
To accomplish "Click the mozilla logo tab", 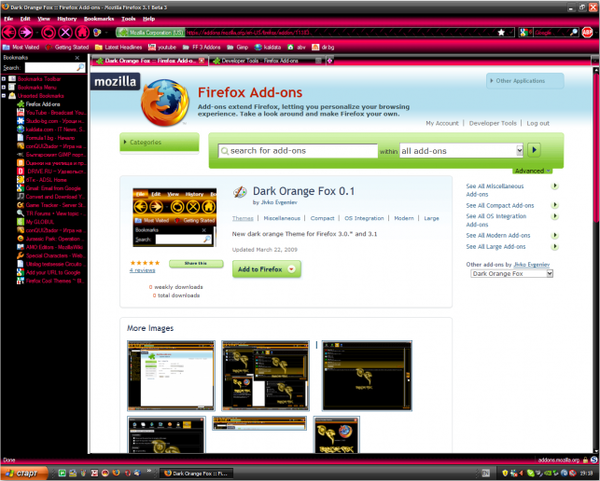I will [x=115, y=82].
